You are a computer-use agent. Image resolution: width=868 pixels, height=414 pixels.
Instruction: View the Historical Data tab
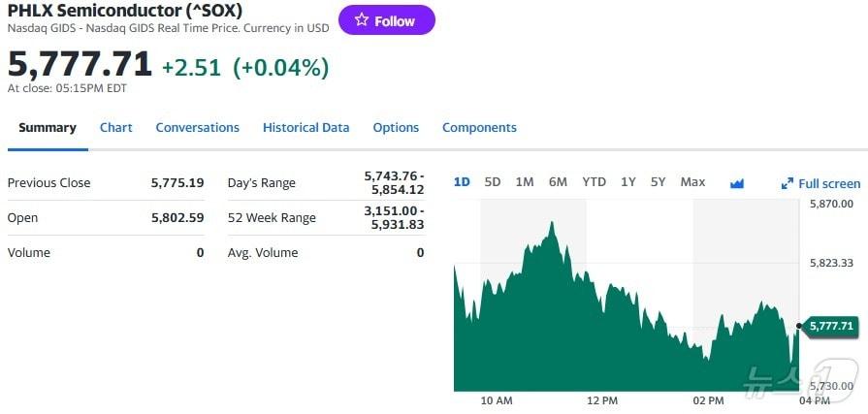click(305, 128)
